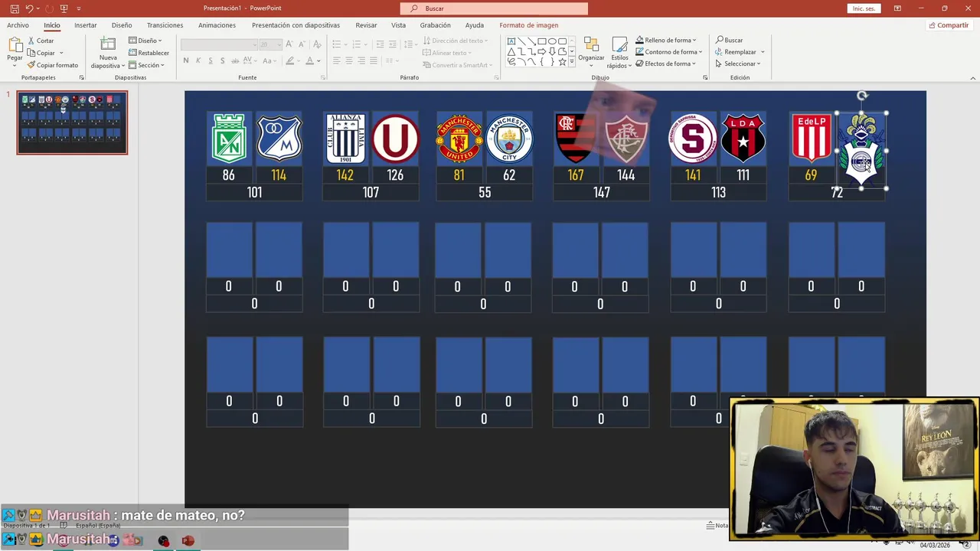Image resolution: width=980 pixels, height=551 pixels.
Task: Justify paragraph text
Action: tap(373, 60)
